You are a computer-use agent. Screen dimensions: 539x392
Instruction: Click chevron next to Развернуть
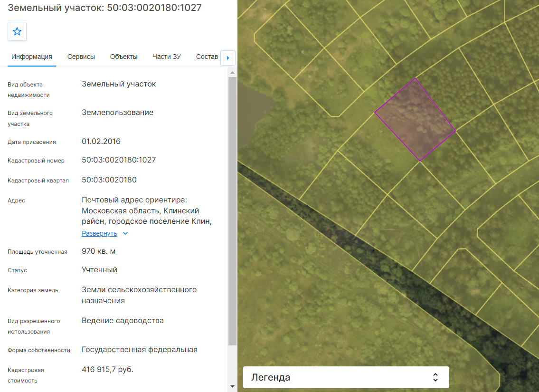125,233
